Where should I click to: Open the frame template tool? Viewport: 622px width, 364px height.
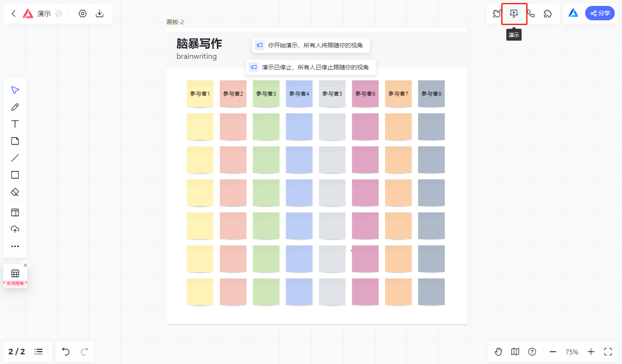point(15,212)
